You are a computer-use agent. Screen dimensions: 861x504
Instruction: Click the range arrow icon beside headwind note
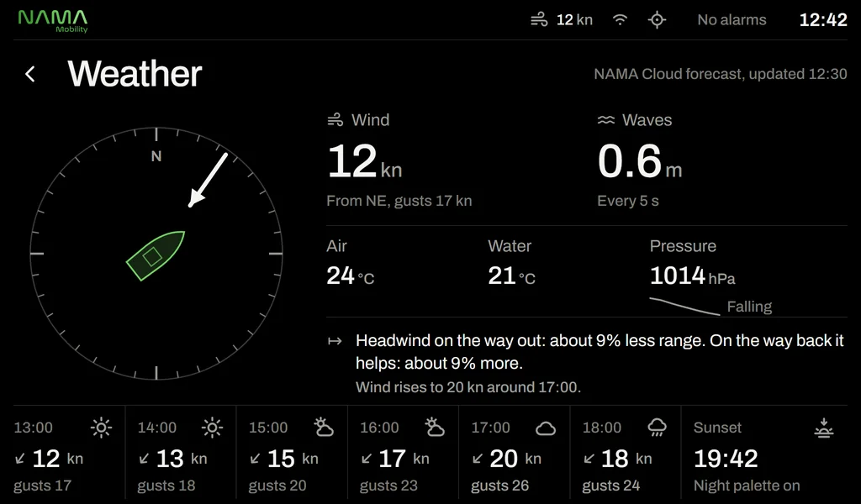tap(335, 341)
